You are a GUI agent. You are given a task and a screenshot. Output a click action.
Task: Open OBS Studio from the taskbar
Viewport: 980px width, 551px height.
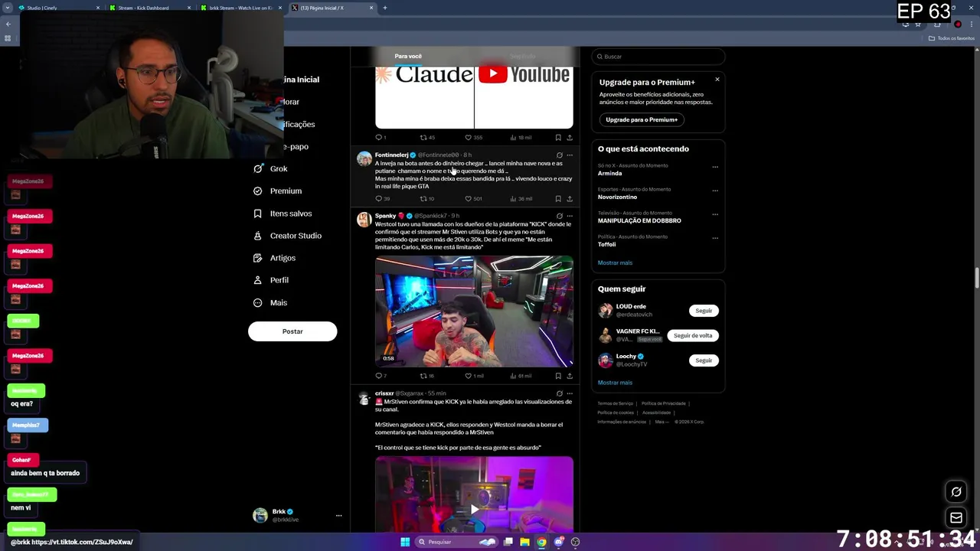576,542
